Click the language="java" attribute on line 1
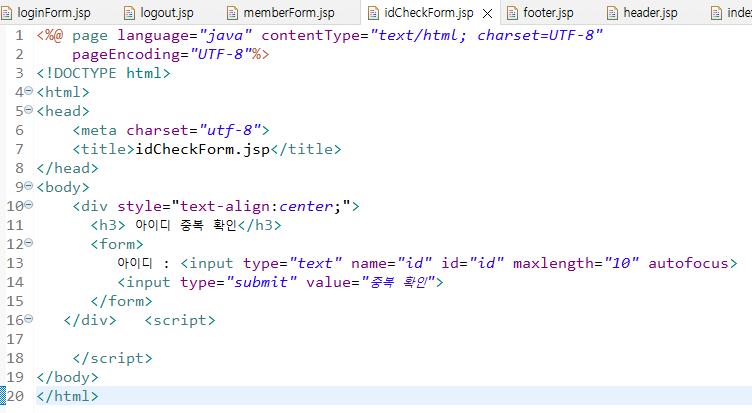Viewport: 752px width, 413px height. click(185, 35)
